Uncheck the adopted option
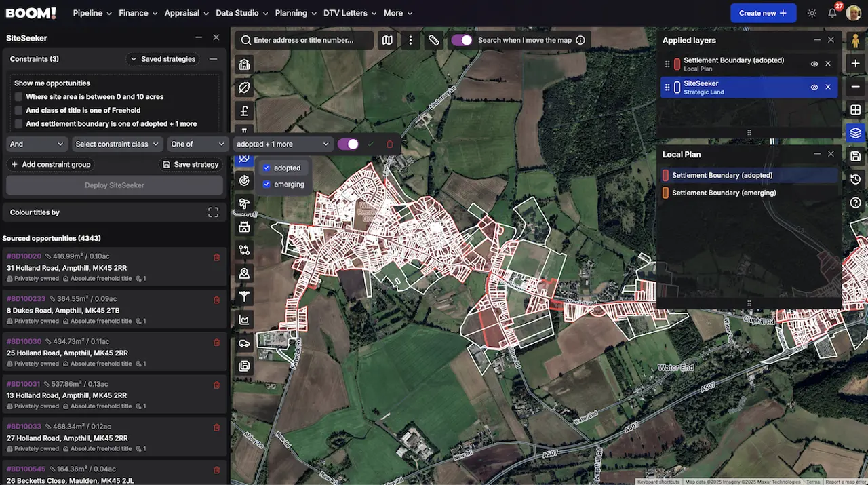This screenshot has width=868, height=485. click(267, 168)
